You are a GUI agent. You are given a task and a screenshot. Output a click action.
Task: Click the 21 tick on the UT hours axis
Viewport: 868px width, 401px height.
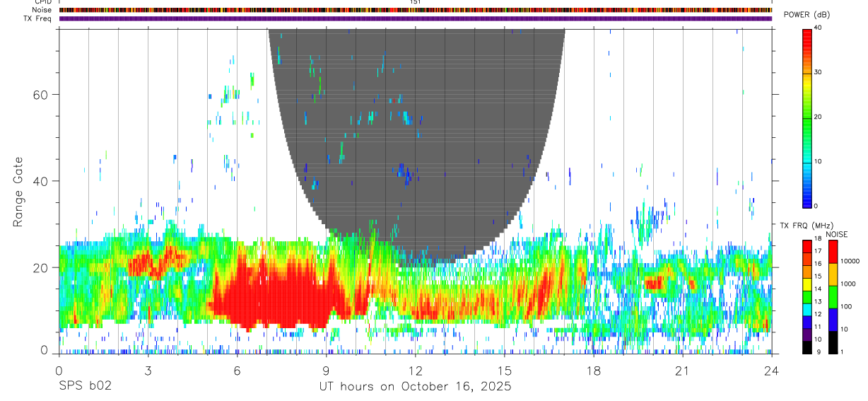pyautogui.click(x=683, y=370)
